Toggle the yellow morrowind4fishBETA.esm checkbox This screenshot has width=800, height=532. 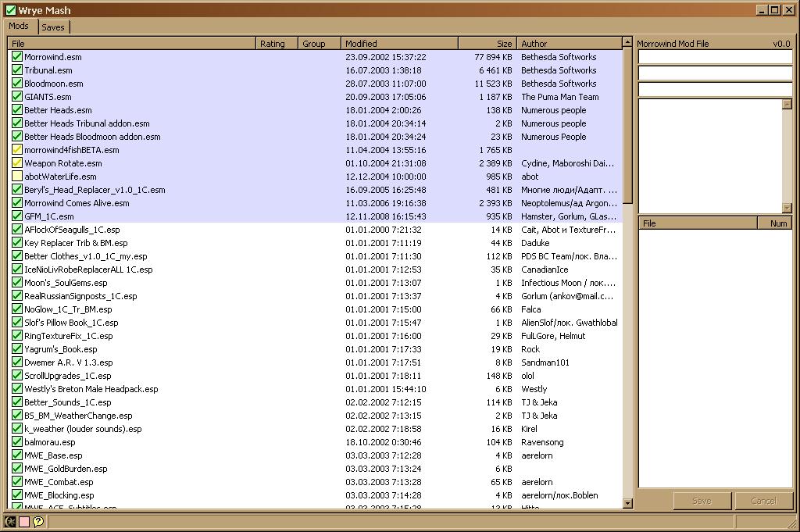(x=17, y=149)
